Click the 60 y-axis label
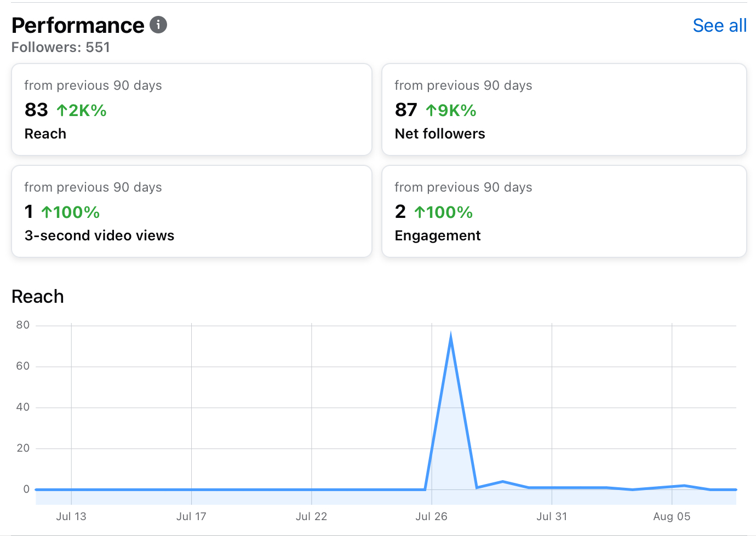 (x=23, y=366)
